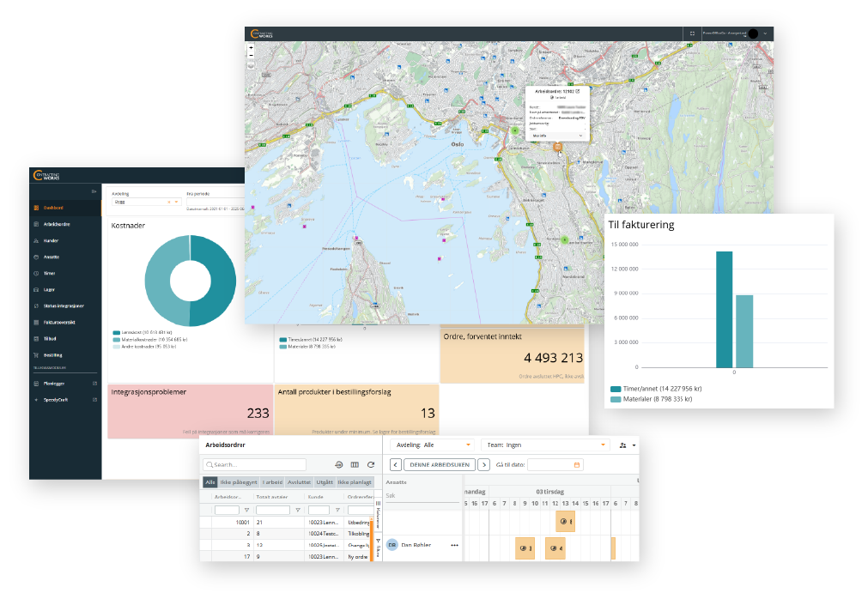Toggle the Timer/annet legend swatch
Viewport: 868px width, 599px height.
pos(616,389)
